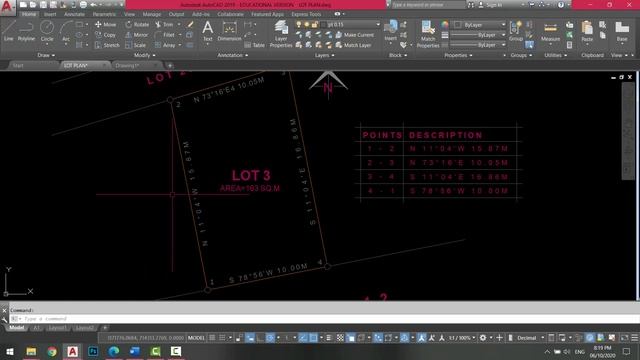The height and width of the screenshot is (360, 640).
Task: Toggle transparency in status bar
Action: (x=340, y=338)
